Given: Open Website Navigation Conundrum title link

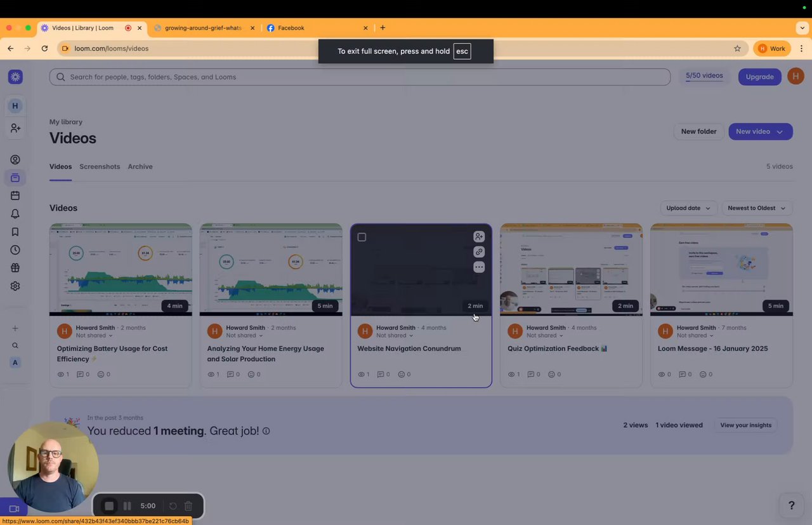Looking at the screenshot, I should 409,349.
